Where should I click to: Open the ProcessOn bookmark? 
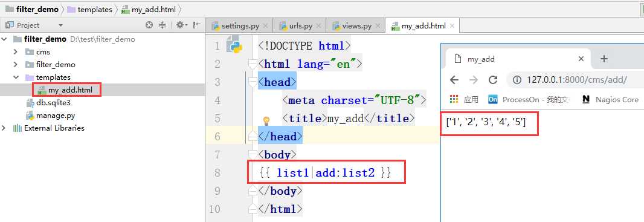529,99
